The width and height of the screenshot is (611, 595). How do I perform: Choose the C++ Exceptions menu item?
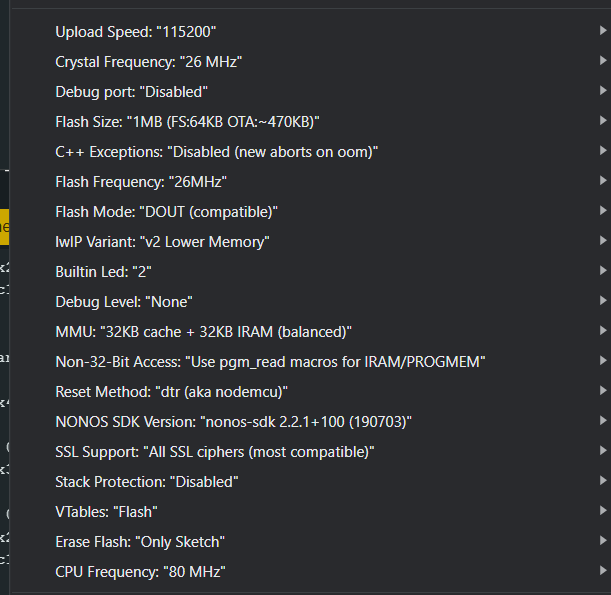311,152
